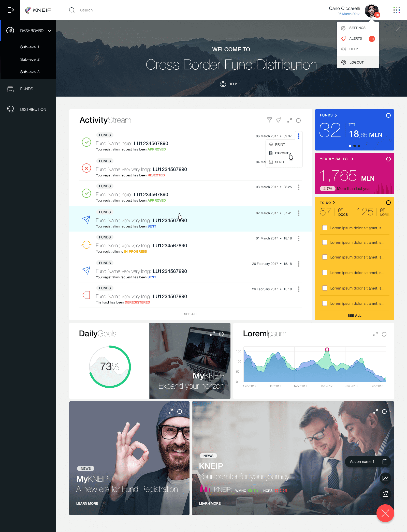Expand the MyKNEIP image card
Screen dimensions: 407x532
[x=213, y=334]
